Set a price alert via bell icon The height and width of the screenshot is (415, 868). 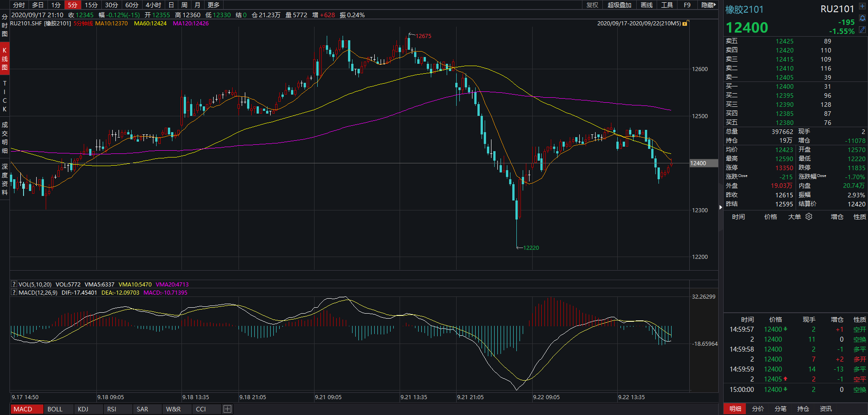point(863,19)
